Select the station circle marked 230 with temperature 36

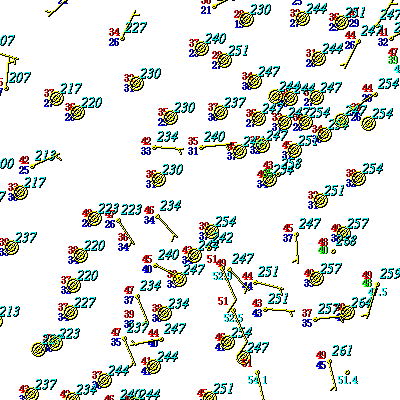tap(158, 180)
